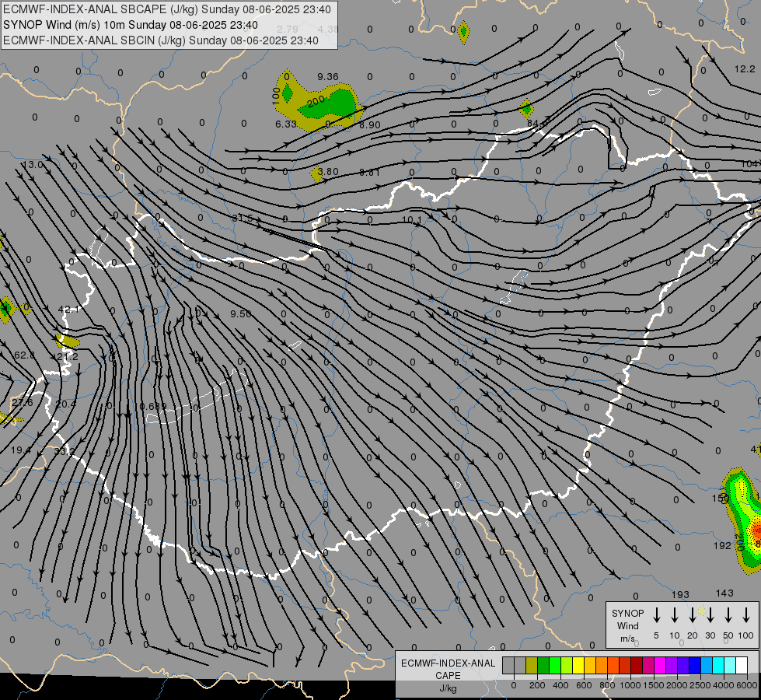Click the SYNOP Wind 10m title line

point(131,25)
